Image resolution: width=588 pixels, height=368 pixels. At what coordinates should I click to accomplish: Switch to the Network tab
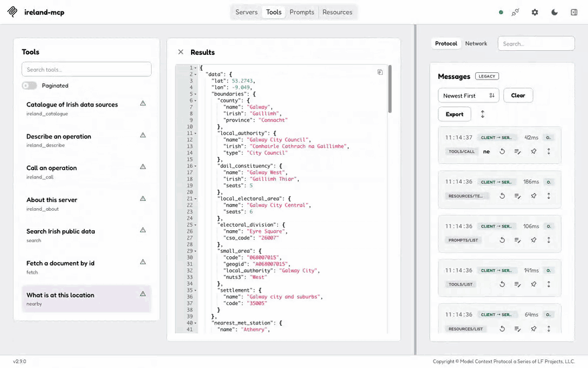pyautogui.click(x=476, y=43)
